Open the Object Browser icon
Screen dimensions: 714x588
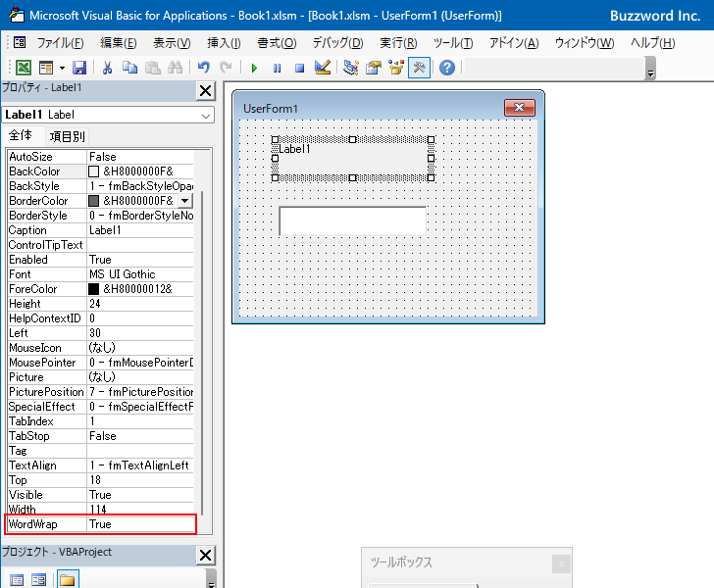tap(396, 68)
